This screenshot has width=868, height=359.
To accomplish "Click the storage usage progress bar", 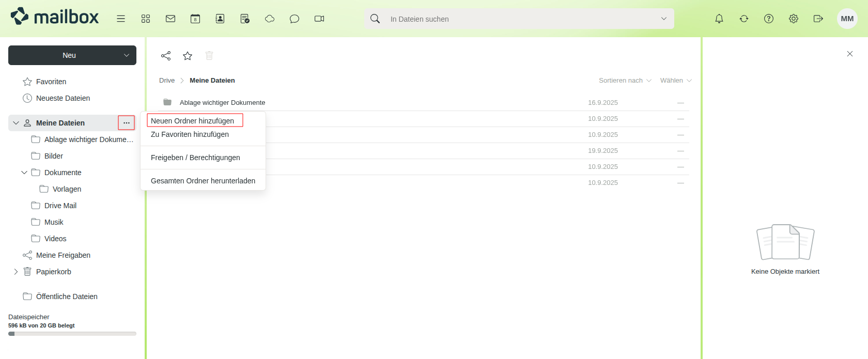I will 72,334.
